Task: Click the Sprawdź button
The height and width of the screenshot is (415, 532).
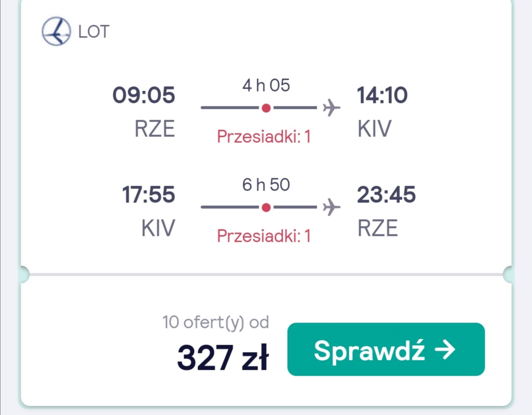Action: click(x=386, y=349)
